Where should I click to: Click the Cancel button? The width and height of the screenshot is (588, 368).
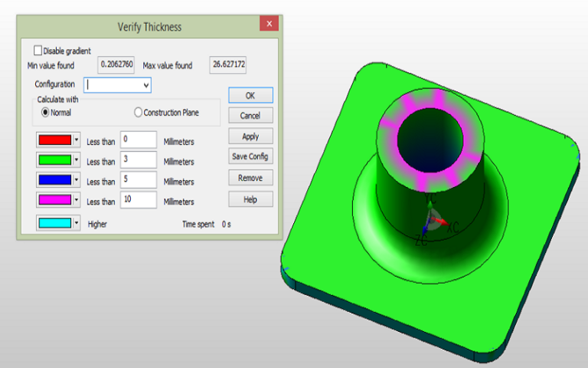click(250, 115)
